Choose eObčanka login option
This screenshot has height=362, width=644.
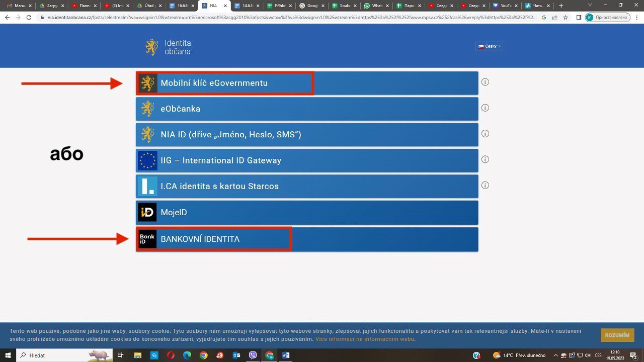(x=307, y=109)
